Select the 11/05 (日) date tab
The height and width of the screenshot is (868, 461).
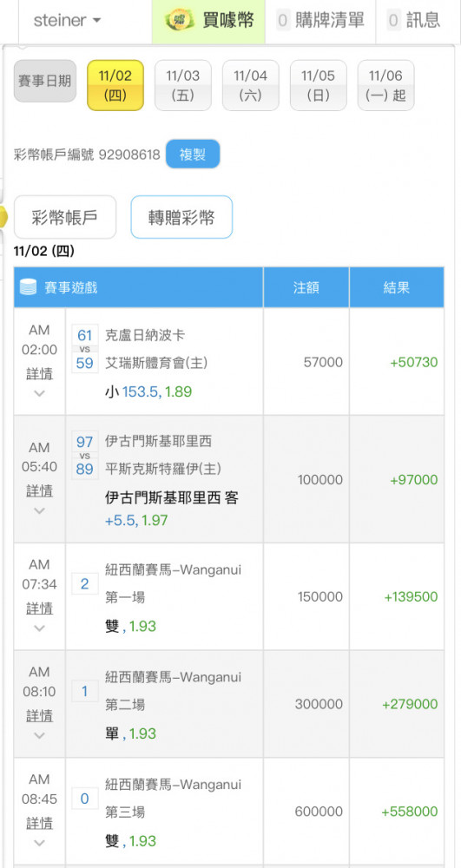tap(319, 85)
